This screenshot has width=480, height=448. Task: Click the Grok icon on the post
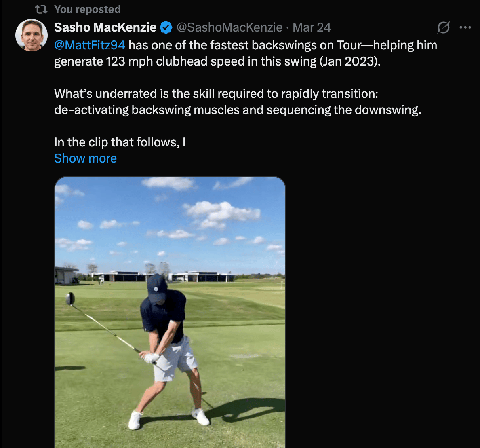coord(443,27)
